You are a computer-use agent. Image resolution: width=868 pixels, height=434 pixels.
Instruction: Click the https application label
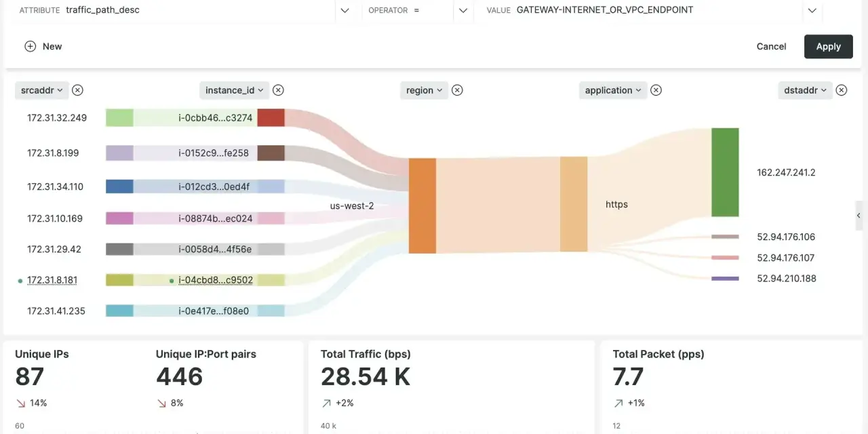(616, 204)
